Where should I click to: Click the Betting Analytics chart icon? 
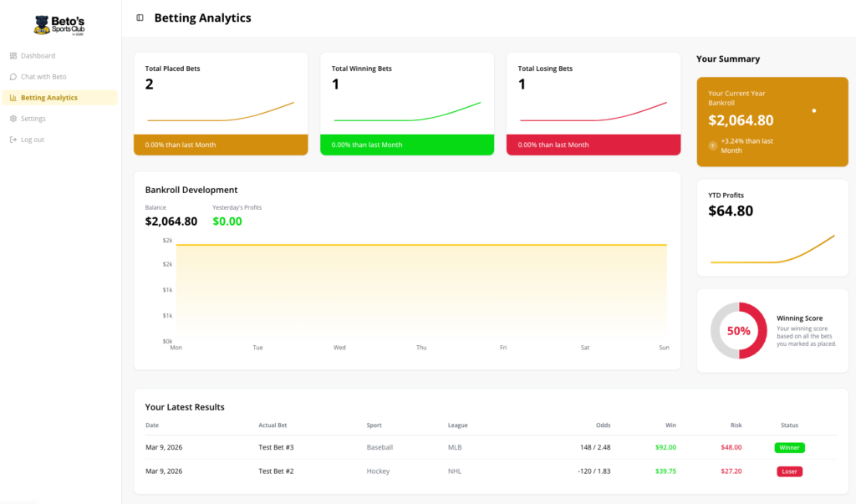tap(13, 98)
